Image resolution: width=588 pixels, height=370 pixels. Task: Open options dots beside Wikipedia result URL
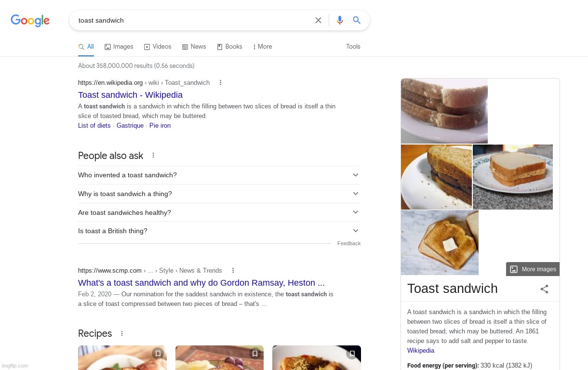pyautogui.click(x=220, y=82)
